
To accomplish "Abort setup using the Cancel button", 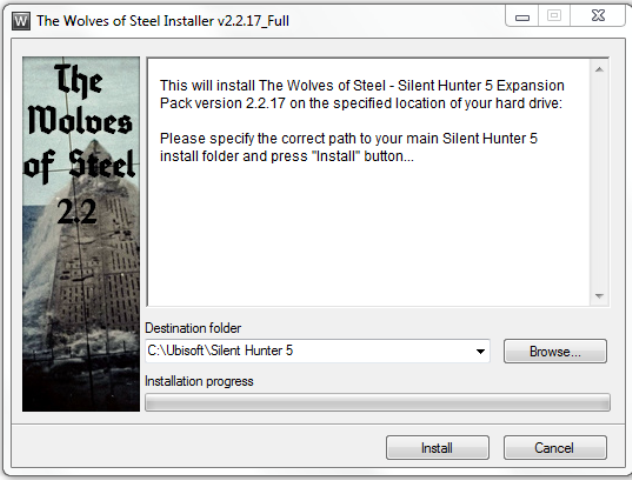I will (x=555, y=448).
